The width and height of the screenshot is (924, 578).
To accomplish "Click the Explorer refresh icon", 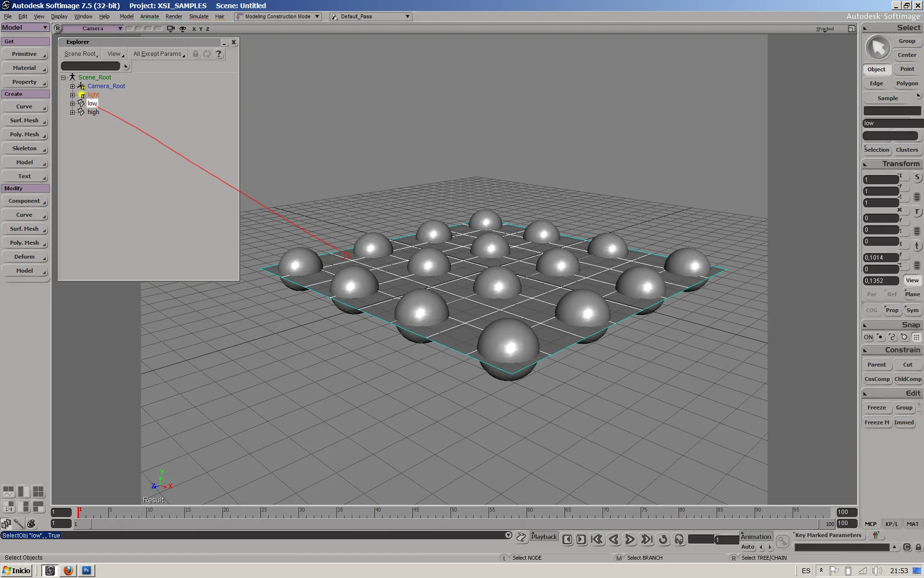I will [207, 54].
